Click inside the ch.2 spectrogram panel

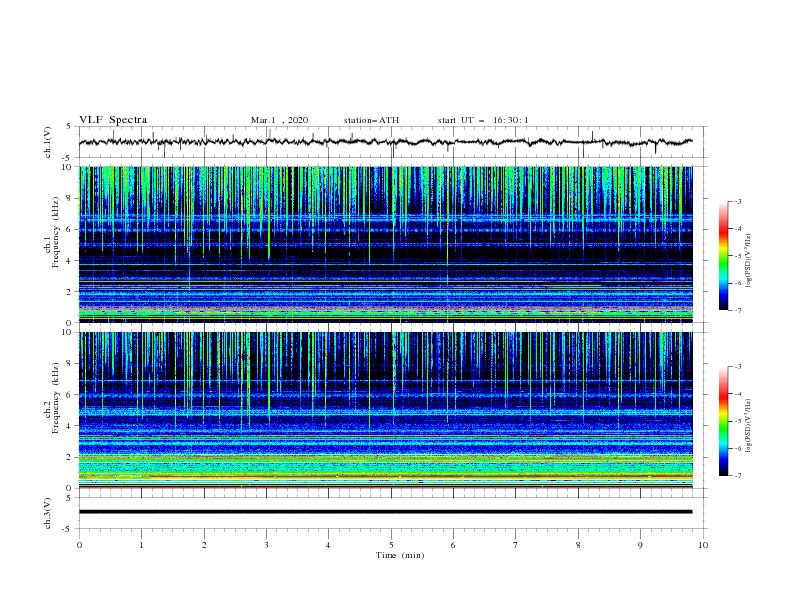tap(385, 410)
